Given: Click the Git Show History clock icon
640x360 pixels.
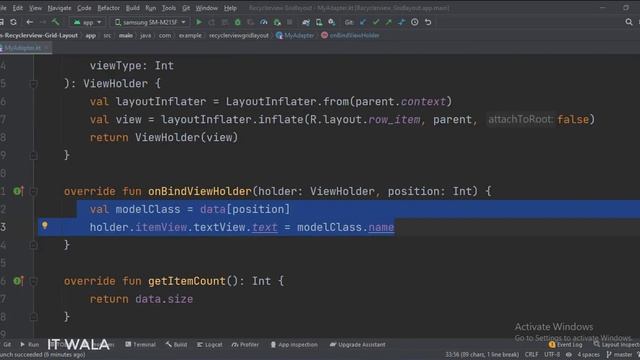Looking at the screenshot, I should tap(415, 22).
